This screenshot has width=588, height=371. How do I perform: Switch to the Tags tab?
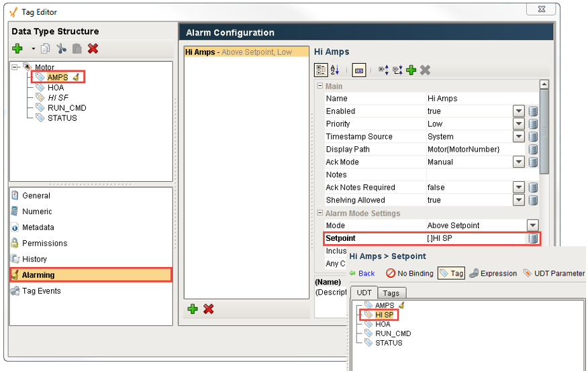tap(390, 293)
